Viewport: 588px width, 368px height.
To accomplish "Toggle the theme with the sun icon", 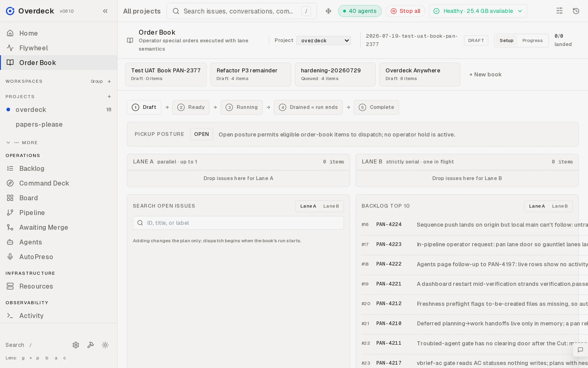I will coord(105,345).
